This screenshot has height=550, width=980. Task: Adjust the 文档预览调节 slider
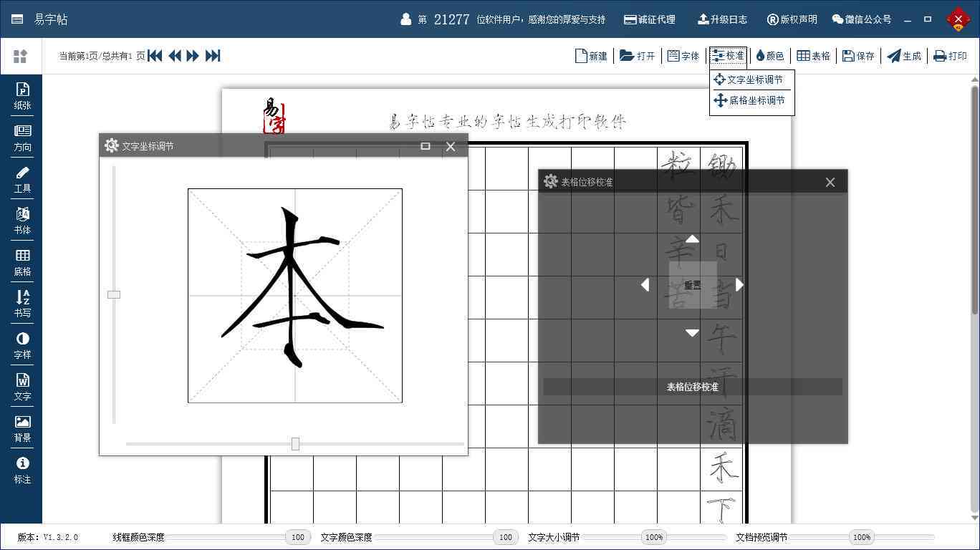(862, 537)
